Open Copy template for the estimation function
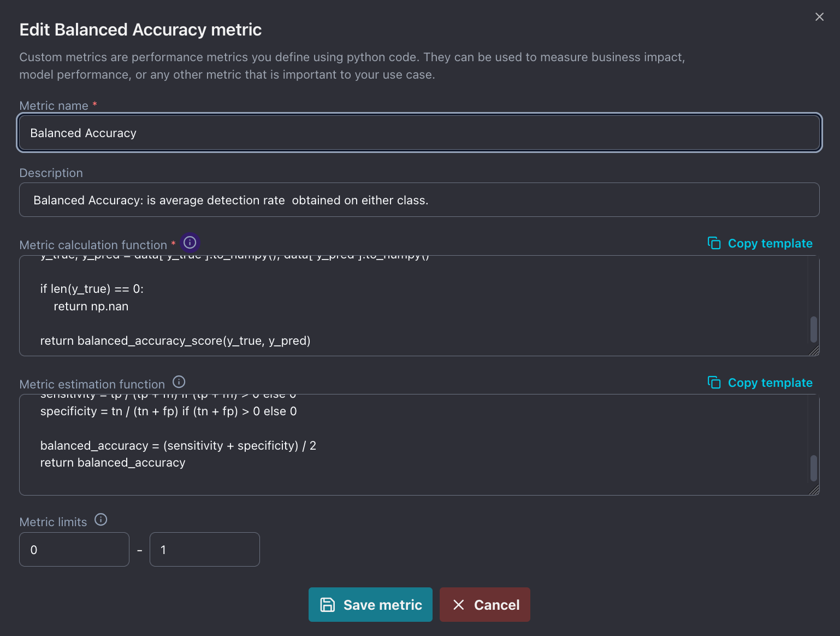840x636 pixels. 770,382
